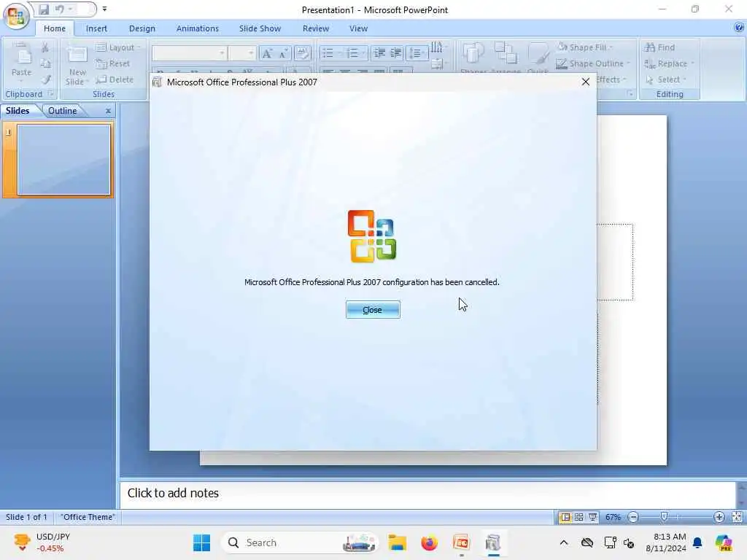
Task: Click the Arrange icon in Drawing group
Action: pyautogui.click(x=506, y=53)
